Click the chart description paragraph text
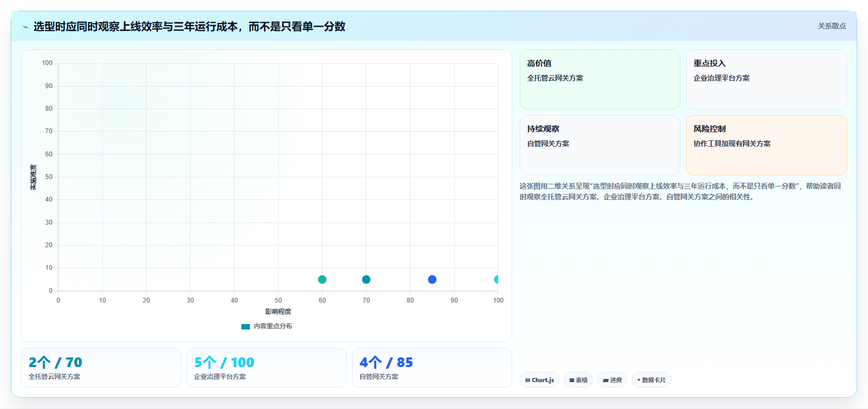 coord(680,191)
